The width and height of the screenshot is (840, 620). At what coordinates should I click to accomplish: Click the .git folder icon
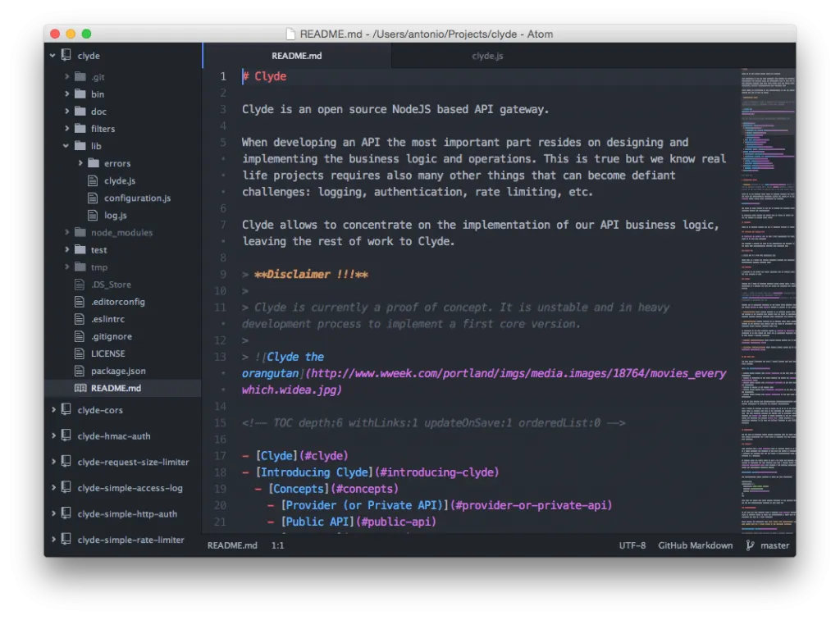80,76
